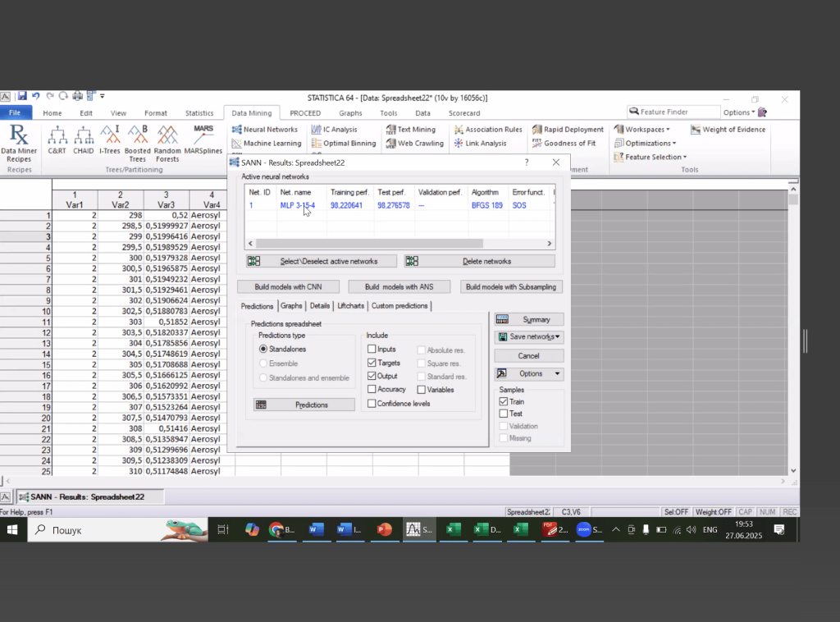Screen dimensions: 840x622
Task: Click the Save icon in quick access toolbar
Action: coord(22,96)
